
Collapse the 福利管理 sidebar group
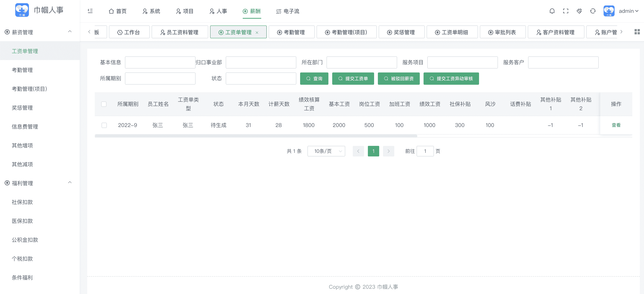[70, 182]
